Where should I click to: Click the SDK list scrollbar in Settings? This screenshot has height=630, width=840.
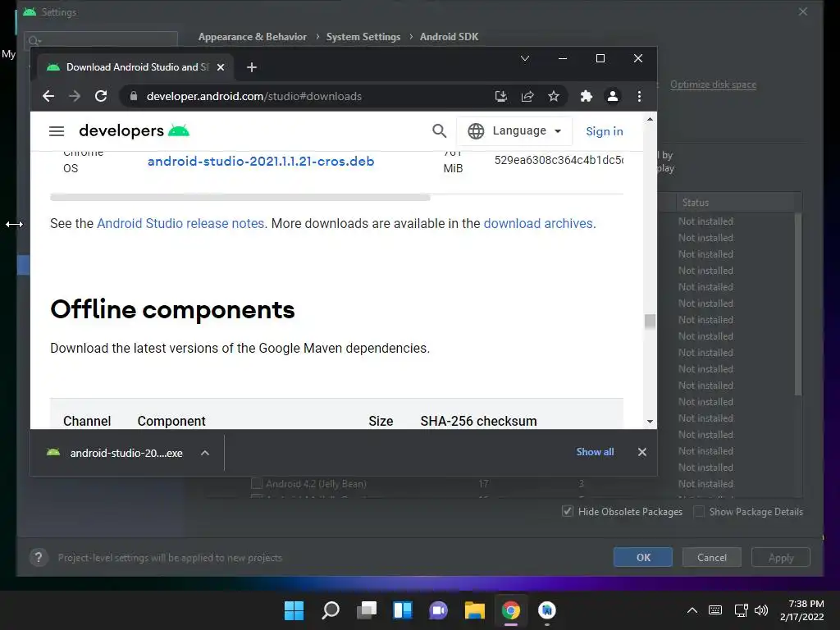[797, 304]
